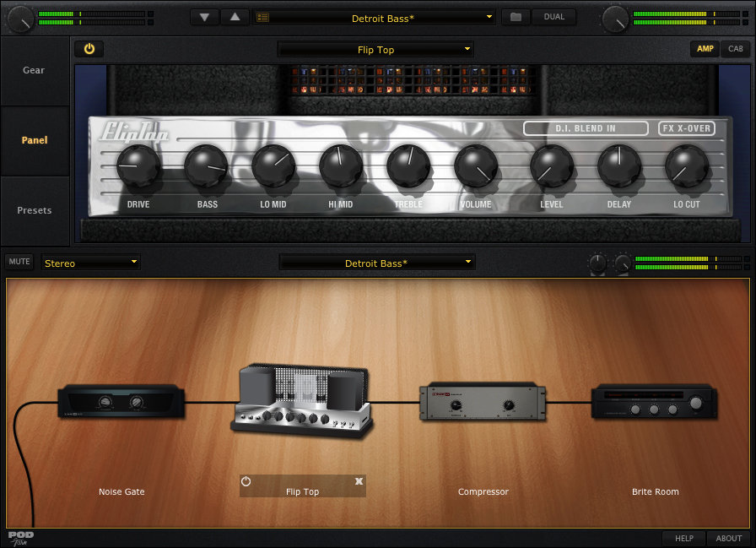Remove Flip Top with the X icon
This screenshot has height=548, width=756.
click(x=359, y=481)
